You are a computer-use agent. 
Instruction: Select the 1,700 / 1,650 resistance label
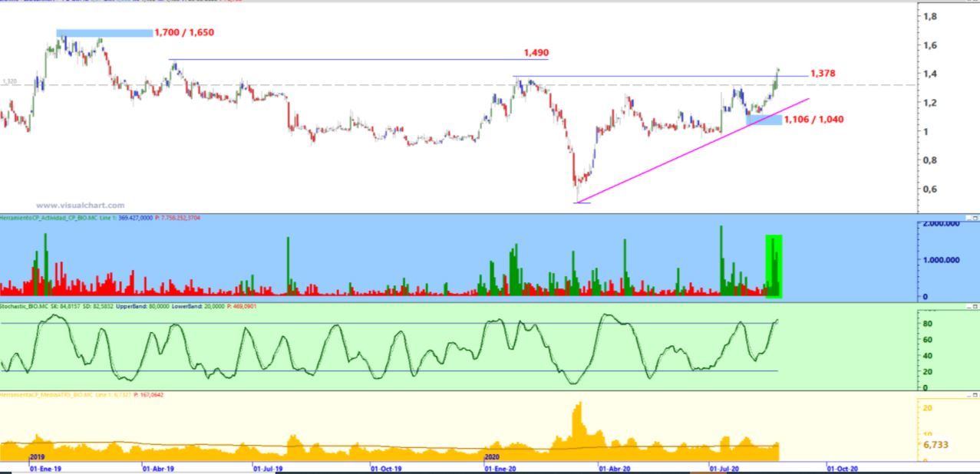(x=184, y=33)
